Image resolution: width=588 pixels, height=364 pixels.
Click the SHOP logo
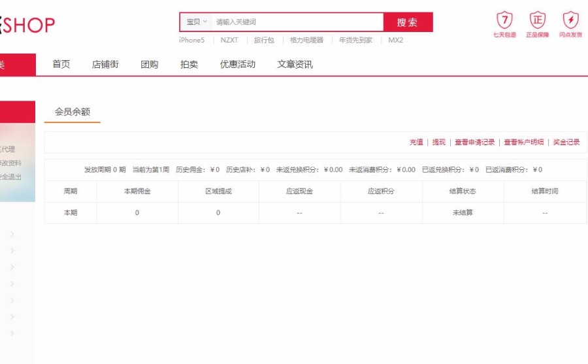(x=27, y=25)
